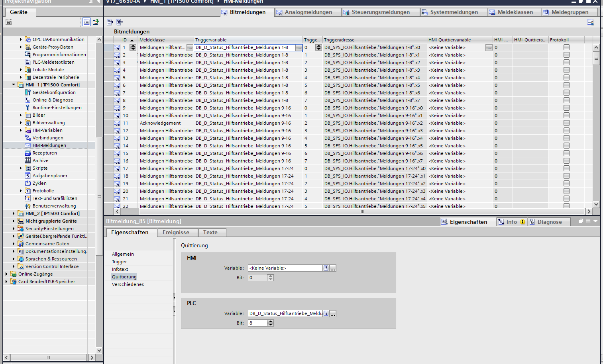Screen dimensions: 603x364
Task: Expand the Lokale Module tree node
Action: 21,70
